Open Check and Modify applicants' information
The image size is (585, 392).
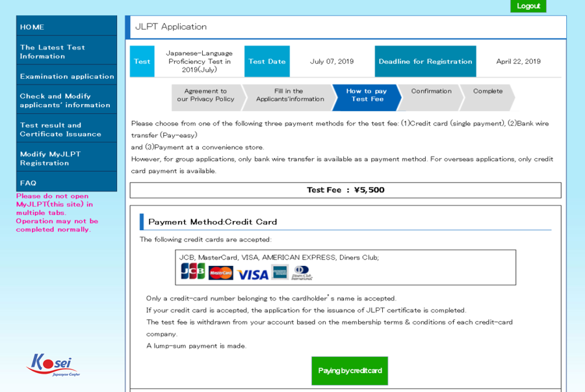[66, 101]
